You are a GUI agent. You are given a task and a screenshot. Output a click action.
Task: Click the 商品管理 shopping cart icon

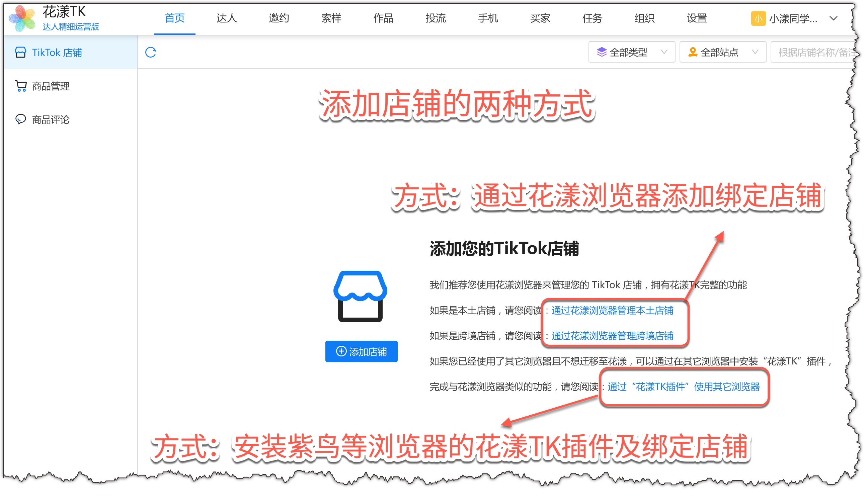[21, 86]
